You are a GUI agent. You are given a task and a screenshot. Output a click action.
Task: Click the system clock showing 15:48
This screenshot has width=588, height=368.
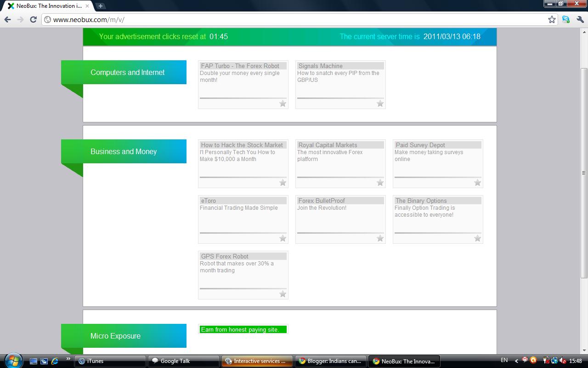575,361
